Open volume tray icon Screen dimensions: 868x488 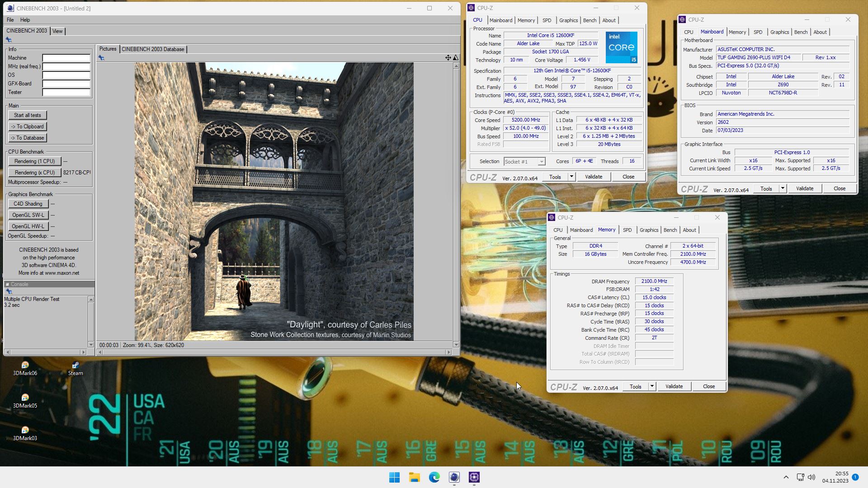[811, 477]
